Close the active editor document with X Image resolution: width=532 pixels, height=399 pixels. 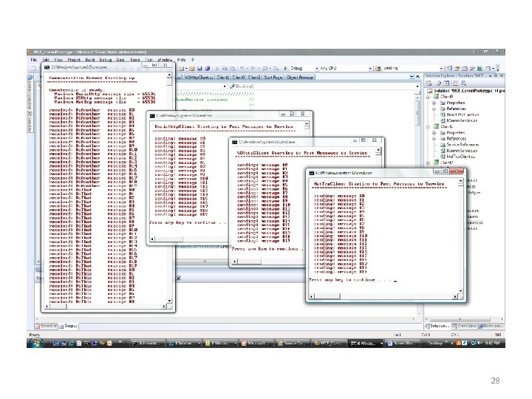pos(418,78)
